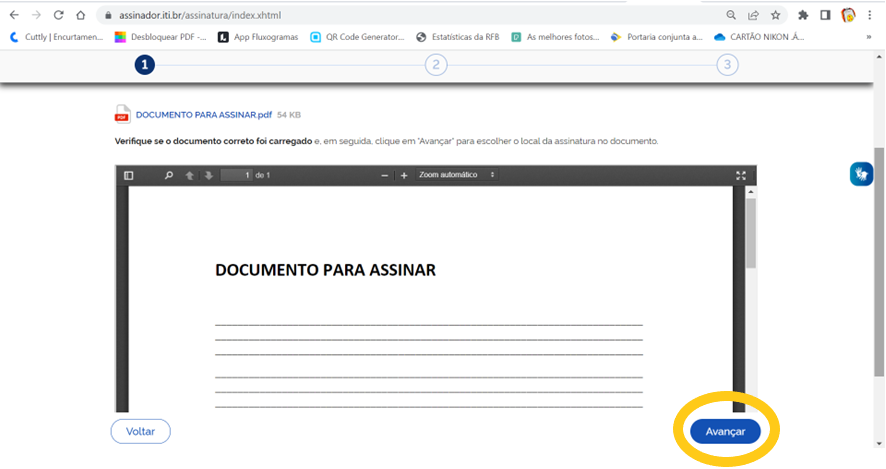Open the 'Estatísticas da RFB' bookmark

pos(457,37)
